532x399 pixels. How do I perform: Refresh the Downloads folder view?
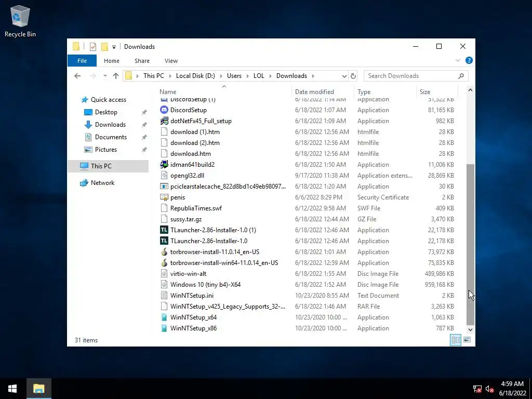(x=353, y=76)
